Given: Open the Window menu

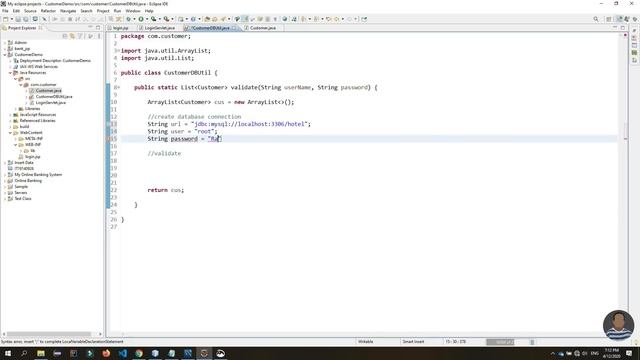Looking at the screenshot, I should [x=133, y=11].
